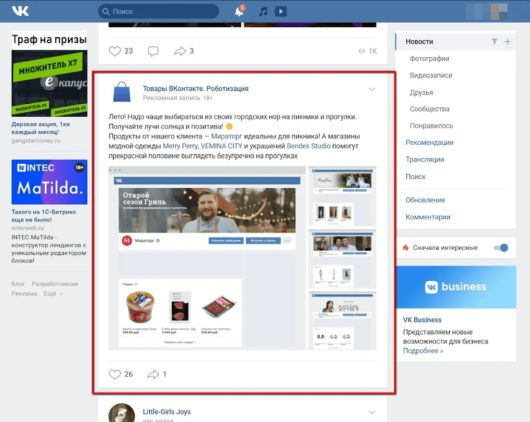Open the bottom small jewelry store thumbnail
530x422 pixels.
342,321
